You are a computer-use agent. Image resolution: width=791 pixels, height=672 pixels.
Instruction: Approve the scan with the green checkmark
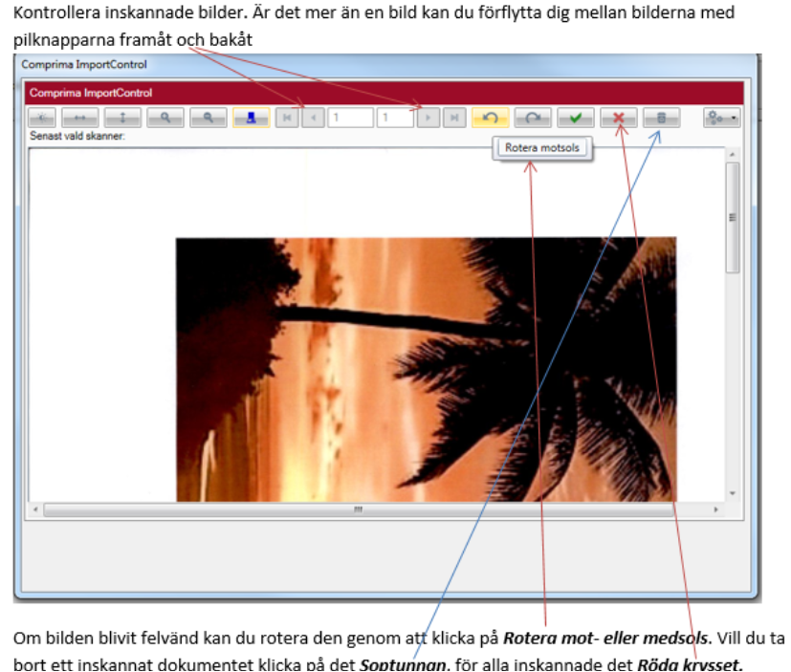[x=575, y=118]
